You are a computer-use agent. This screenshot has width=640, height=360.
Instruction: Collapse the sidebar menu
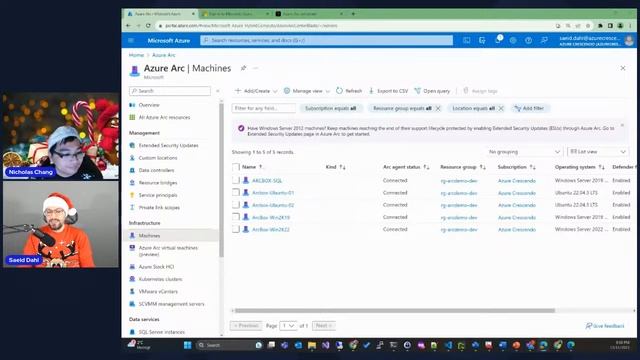pyautogui.click(x=218, y=91)
